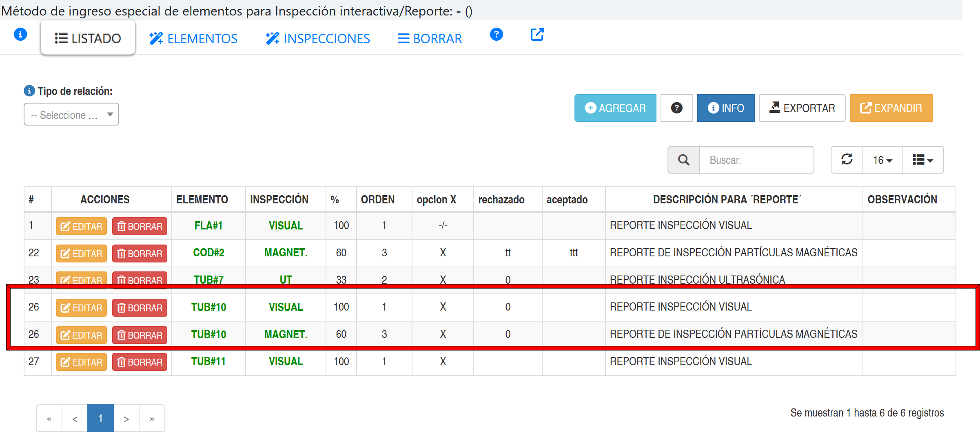The width and height of the screenshot is (980, 432).
Task: Click the AGREGAR button
Action: pyautogui.click(x=615, y=108)
